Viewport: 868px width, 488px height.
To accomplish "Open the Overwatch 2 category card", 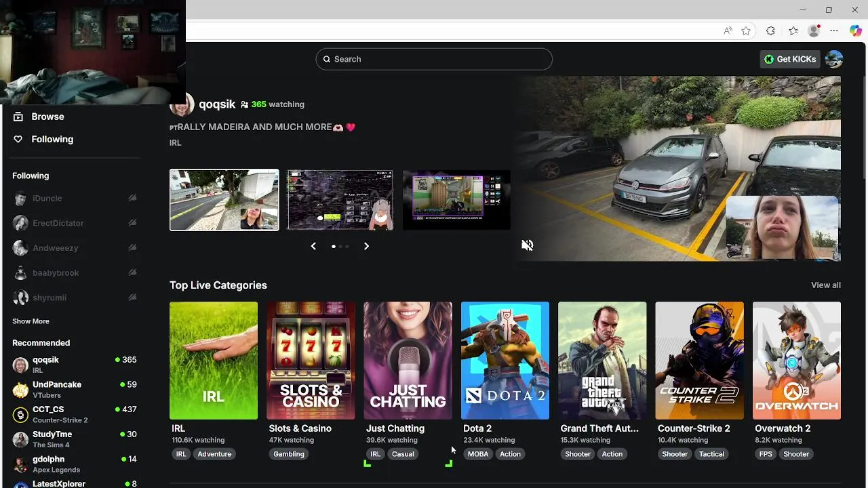I will point(797,361).
